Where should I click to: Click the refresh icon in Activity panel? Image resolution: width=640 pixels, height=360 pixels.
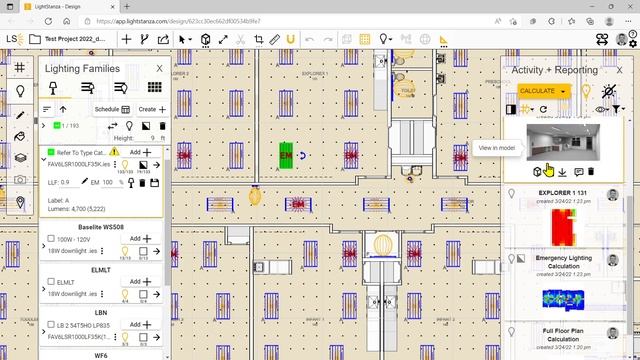pos(543,109)
